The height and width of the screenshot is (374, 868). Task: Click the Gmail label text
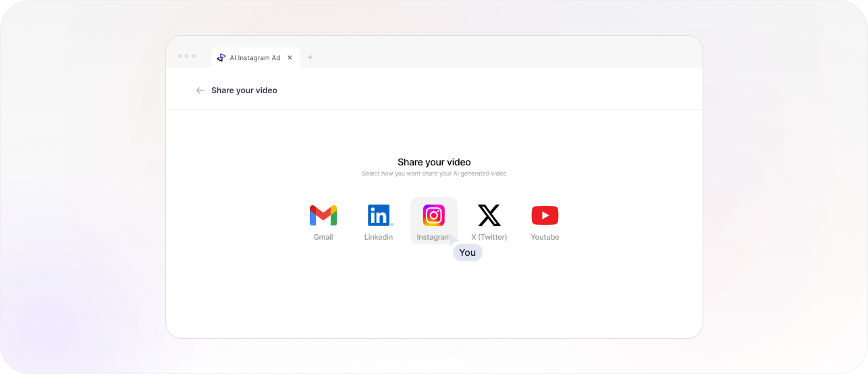point(323,237)
